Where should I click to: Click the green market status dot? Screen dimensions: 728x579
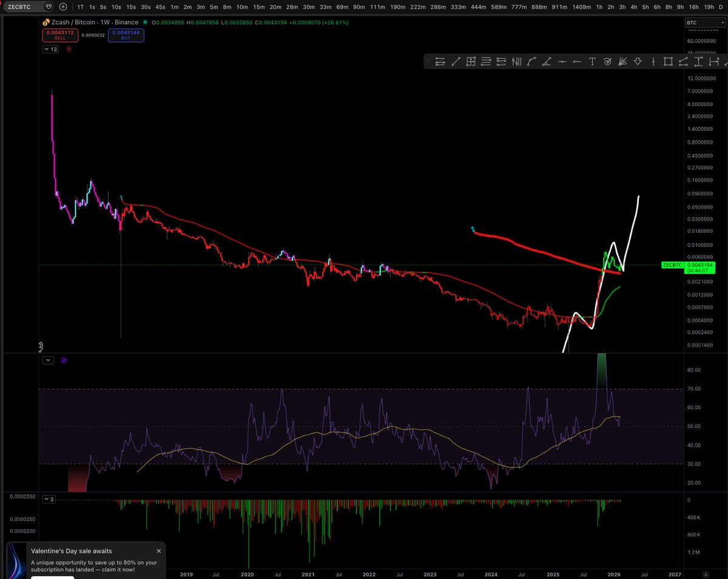(x=144, y=22)
